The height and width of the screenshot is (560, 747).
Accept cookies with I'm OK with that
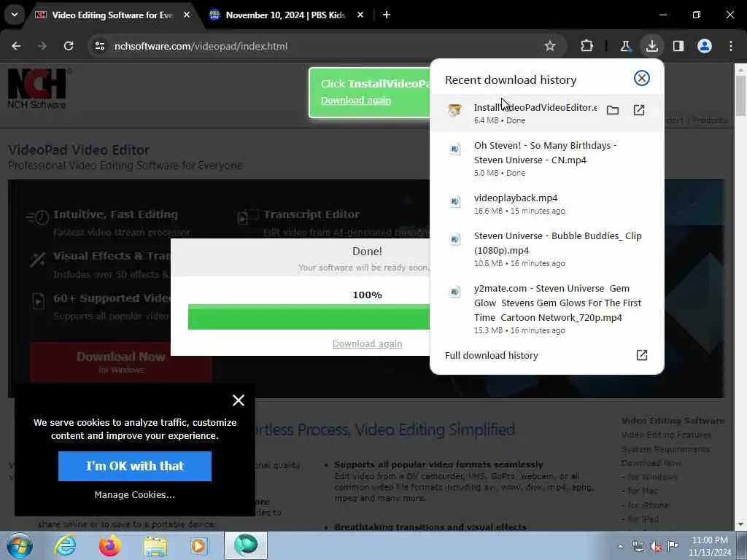point(135,466)
